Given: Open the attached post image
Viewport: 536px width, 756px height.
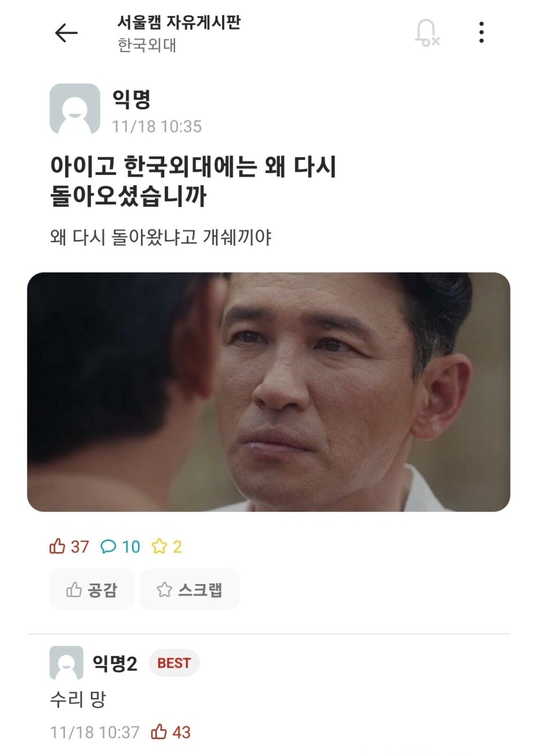Looking at the screenshot, I should tap(268, 392).
